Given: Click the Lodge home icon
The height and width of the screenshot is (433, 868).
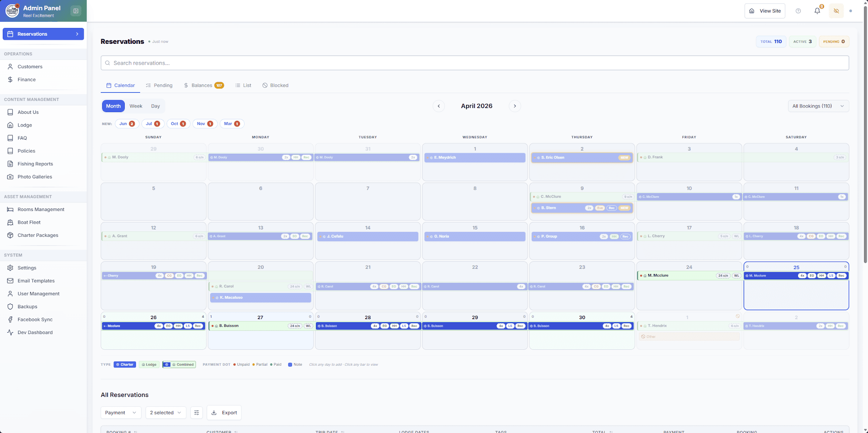Looking at the screenshot, I should (10, 125).
